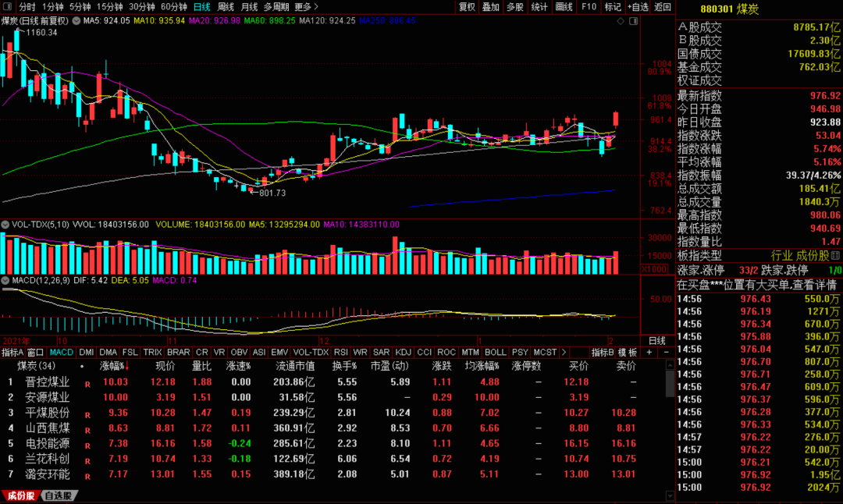Click the 标记 mark button
The height and width of the screenshot is (504, 843).
613,7
